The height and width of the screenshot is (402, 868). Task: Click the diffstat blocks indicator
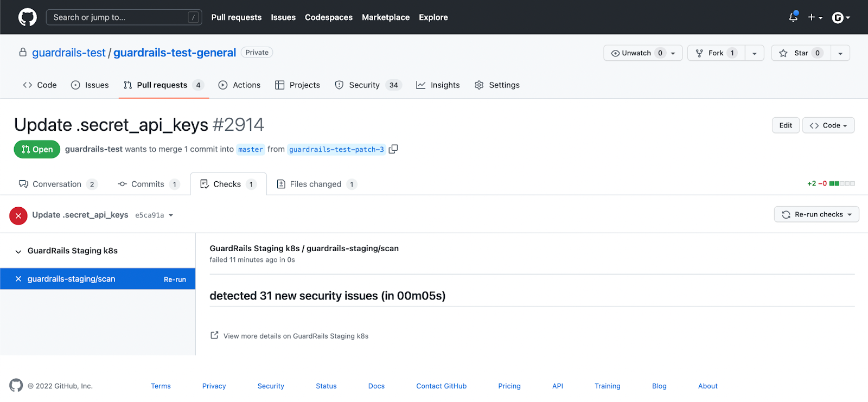842,183
